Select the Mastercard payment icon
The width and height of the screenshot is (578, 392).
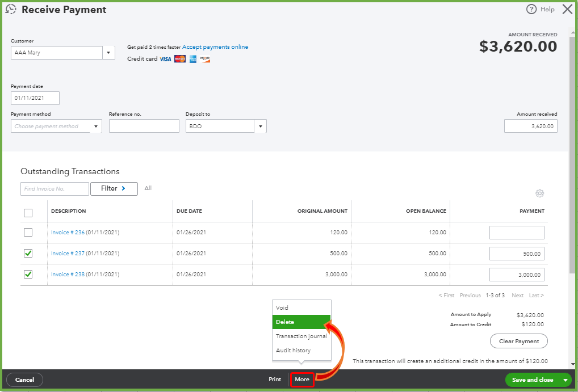point(179,58)
